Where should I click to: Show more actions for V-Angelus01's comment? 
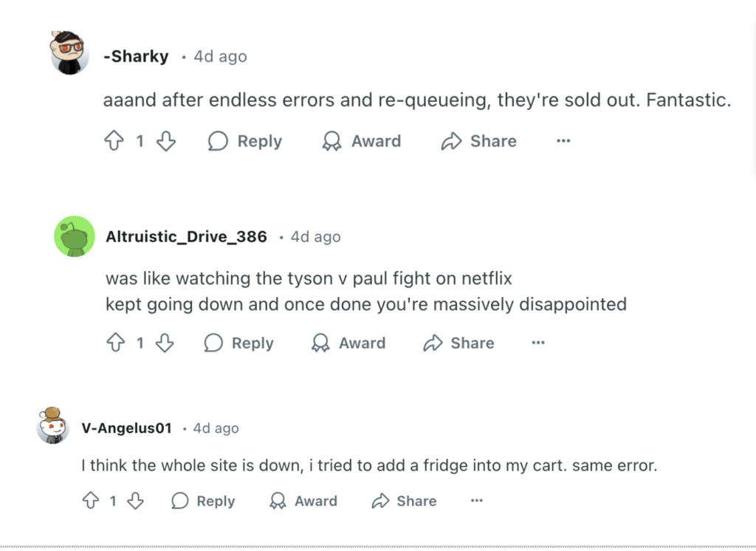tap(477, 501)
